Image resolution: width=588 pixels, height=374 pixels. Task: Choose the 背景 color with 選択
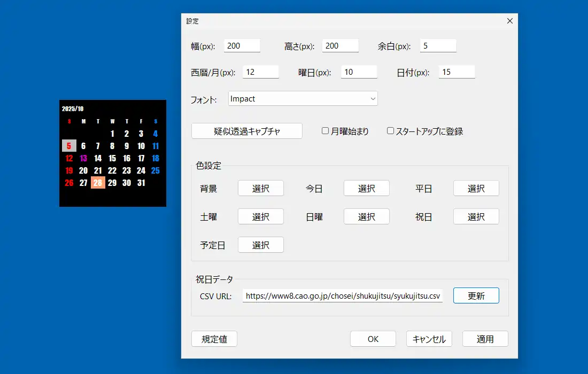coord(260,189)
